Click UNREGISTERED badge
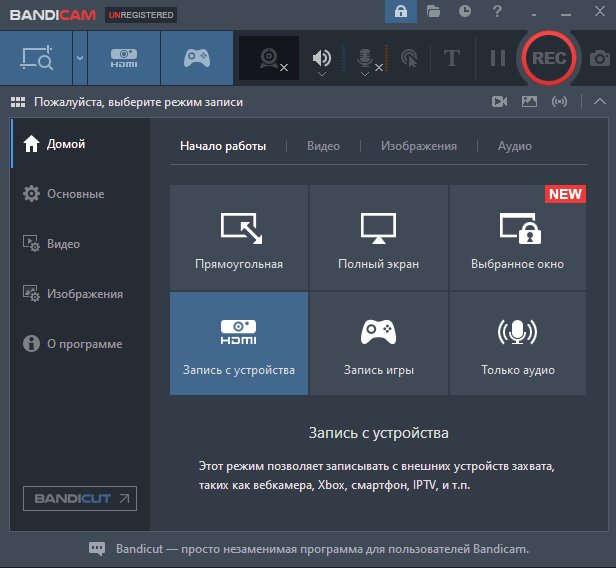 [141, 15]
